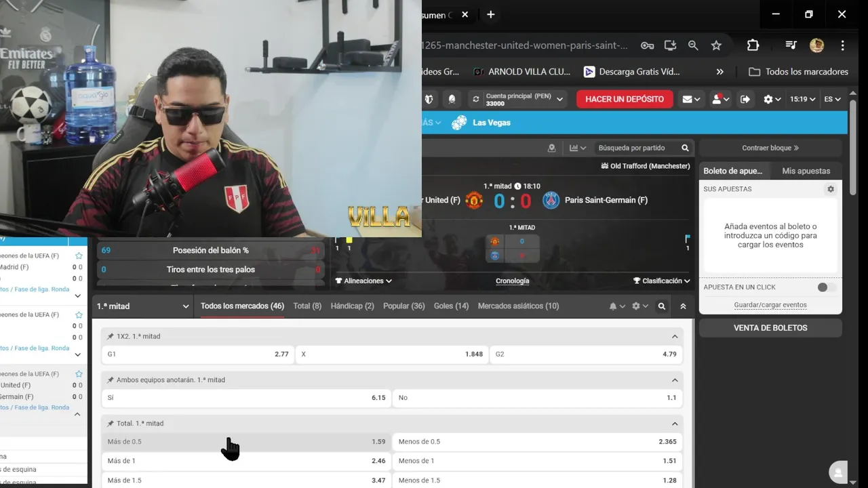The image size is (868, 488).
Task: Open the statistics chart dropdown
Action: [578, 148]
